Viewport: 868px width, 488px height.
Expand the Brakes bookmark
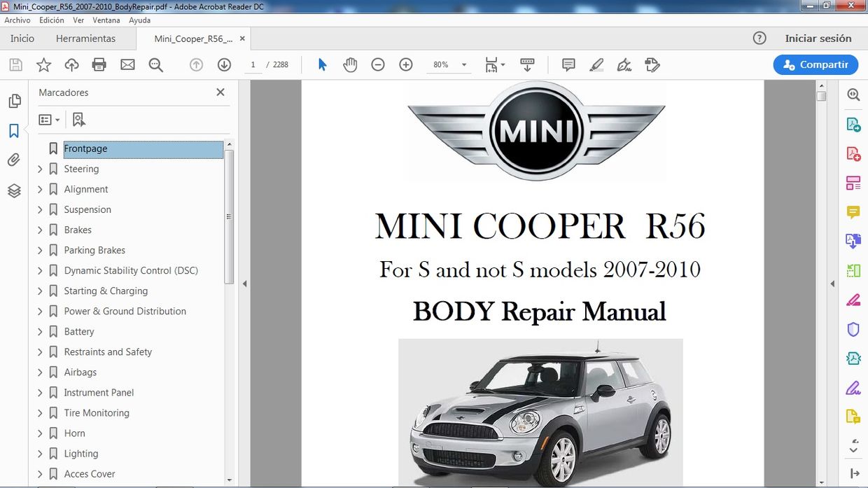point(41,230)
